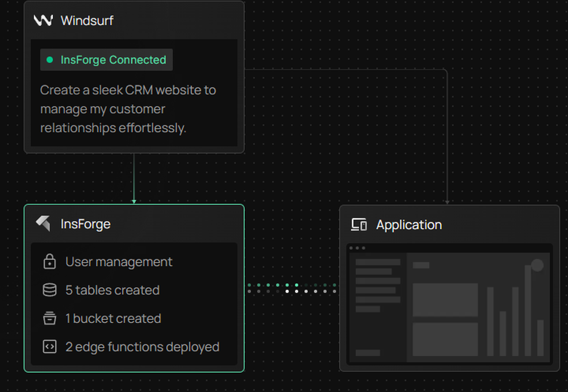Viewport: 568px width, 392px height.
Task: Expand the Windsurf prompt card
Action: [x=134, y=77]
